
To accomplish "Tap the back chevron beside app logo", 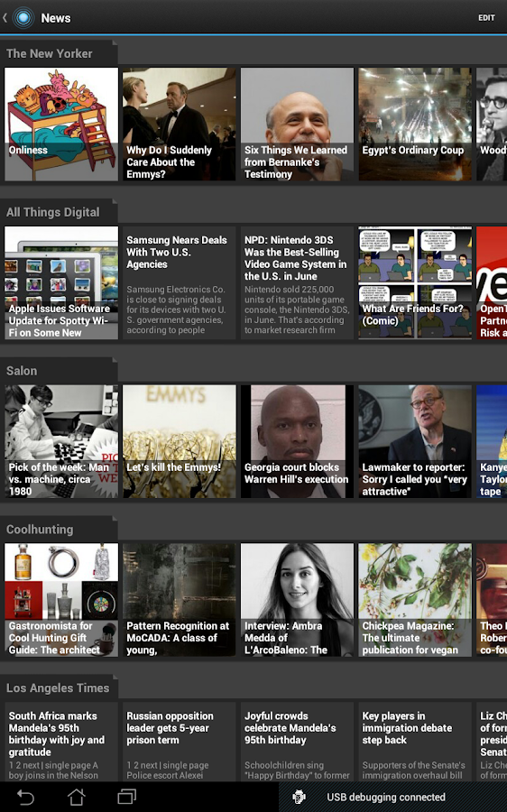I will pyautogui.click(x=5, y=18).
